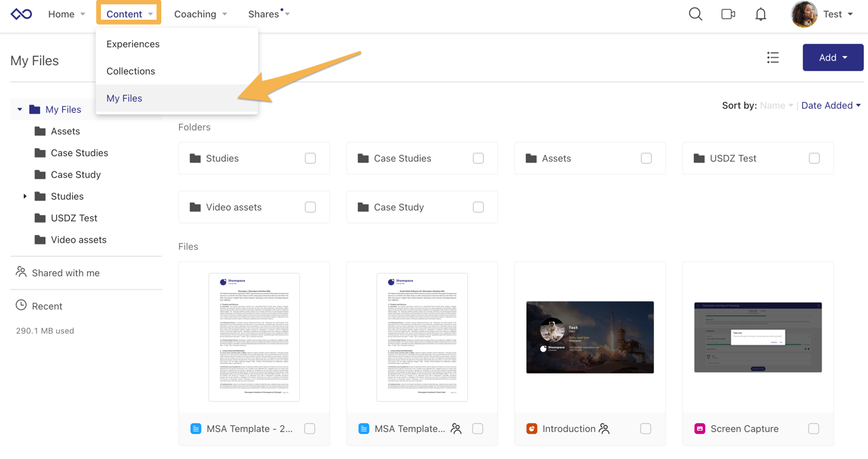The width and height of the screenshot is (868, 459).
Task: Click the shared users icon on MSA Template
Action: tap(456, 428)
